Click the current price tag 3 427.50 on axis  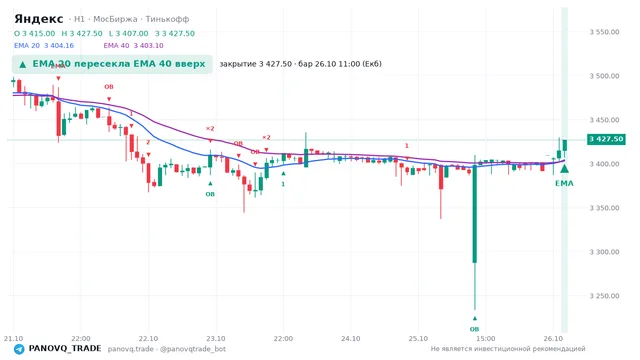click(x=606, y=139)
